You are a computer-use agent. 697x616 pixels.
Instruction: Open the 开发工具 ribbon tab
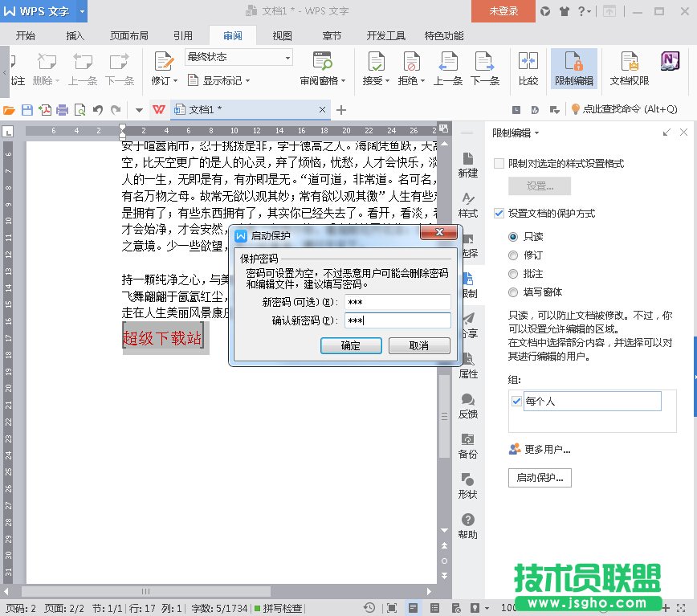(x=385, y=35)
